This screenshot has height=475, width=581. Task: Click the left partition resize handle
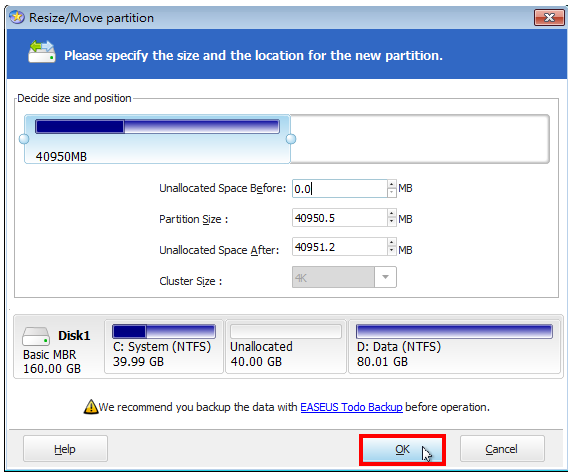click(24, 139)
